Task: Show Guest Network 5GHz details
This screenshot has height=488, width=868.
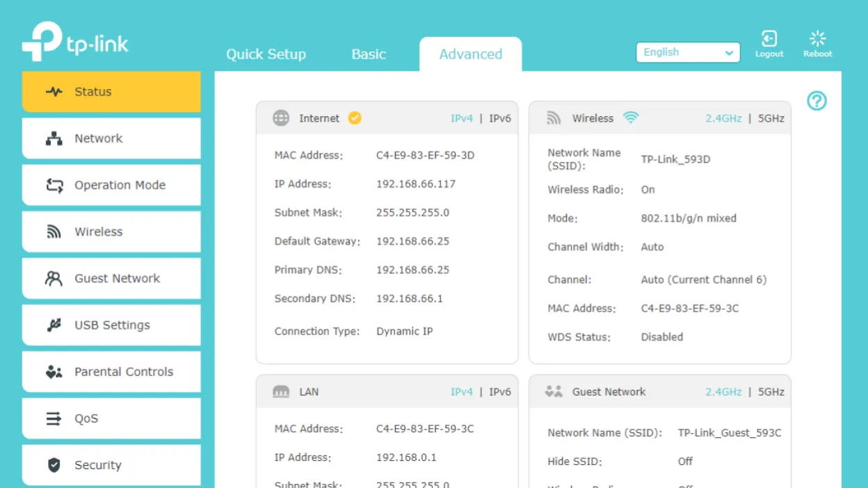Action: (x=771, y=392)
